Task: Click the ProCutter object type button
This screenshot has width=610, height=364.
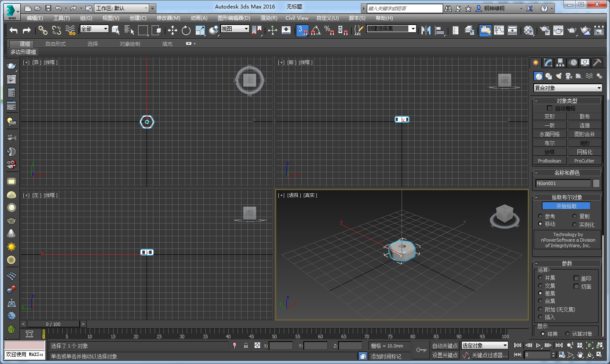Action: point(584,161)
